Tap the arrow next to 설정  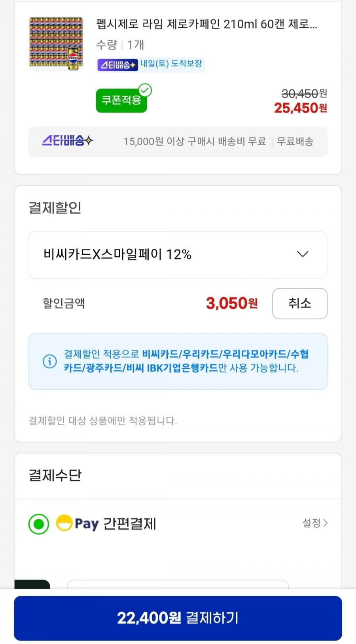(326, 523)
